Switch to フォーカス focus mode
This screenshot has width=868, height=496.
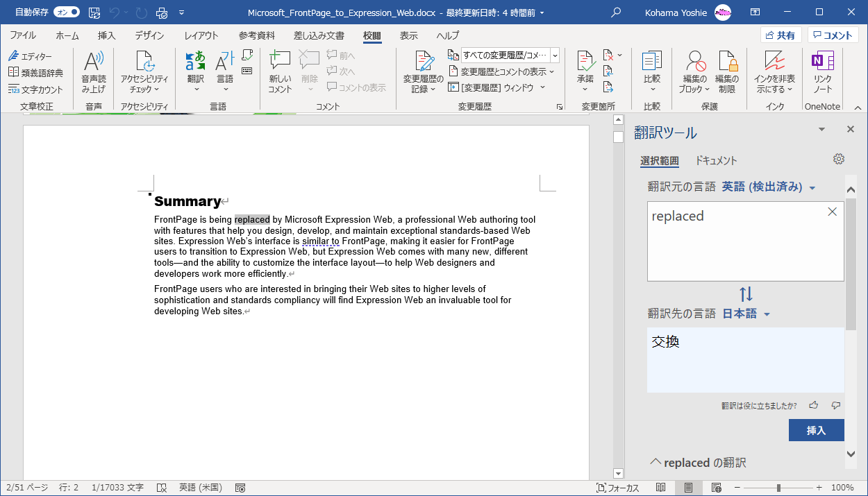pyautogui.click(x=618, y=488)
